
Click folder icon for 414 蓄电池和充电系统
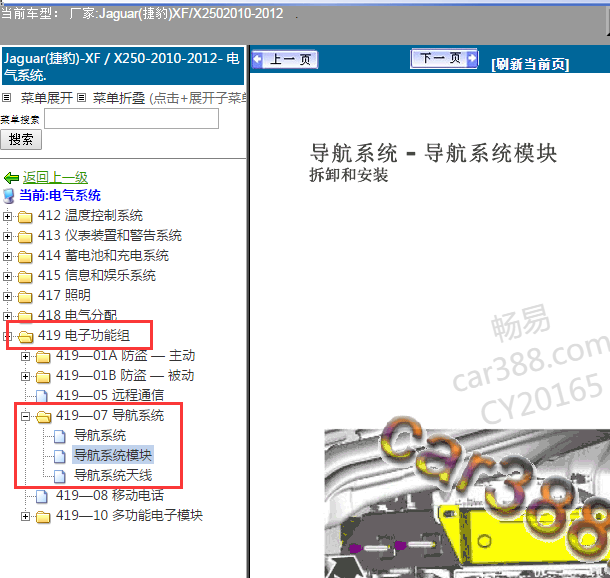pyautogui.click(x=25, y=256)
